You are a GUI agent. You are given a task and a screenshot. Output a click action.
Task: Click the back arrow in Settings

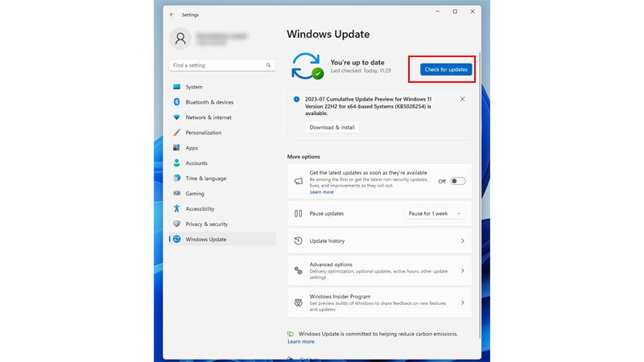coord(172,14)
